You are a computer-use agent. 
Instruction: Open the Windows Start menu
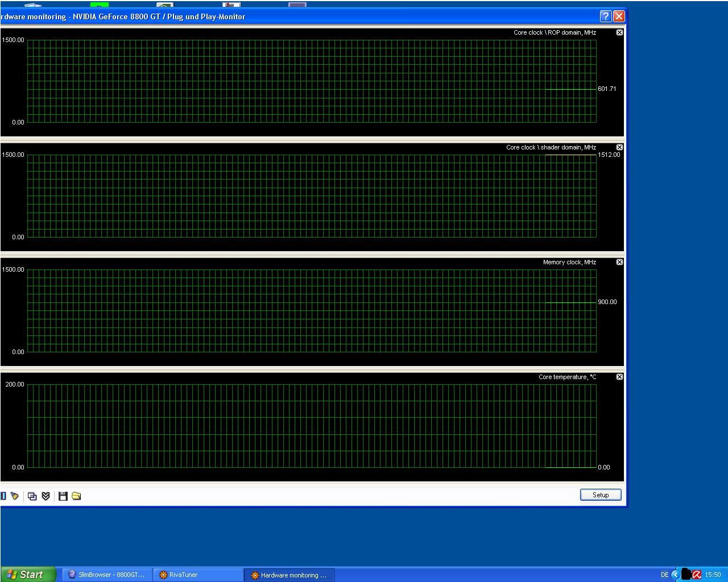tap(28, 574)
